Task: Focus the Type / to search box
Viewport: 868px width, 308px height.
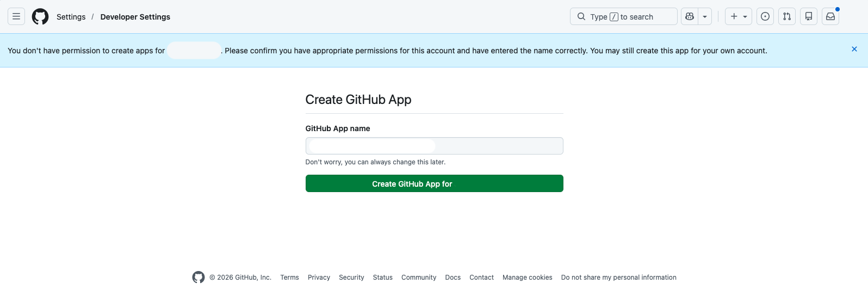Action: [623, 16]
